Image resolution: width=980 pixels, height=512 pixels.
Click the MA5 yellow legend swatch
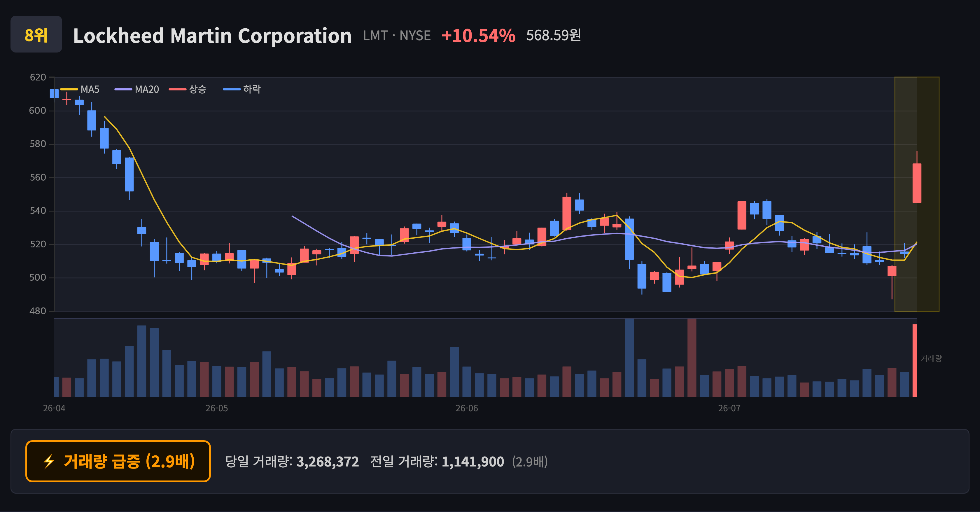69,89
